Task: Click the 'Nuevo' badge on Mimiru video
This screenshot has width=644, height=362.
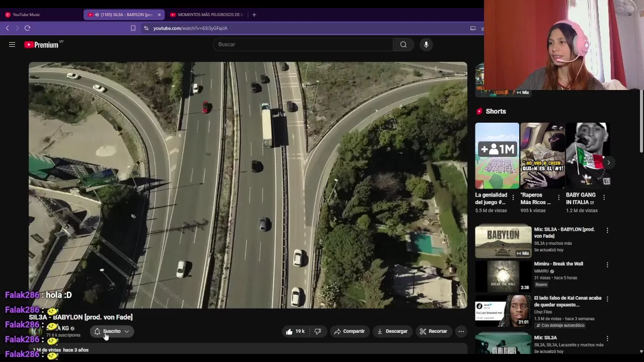Action: coord(541,285)
